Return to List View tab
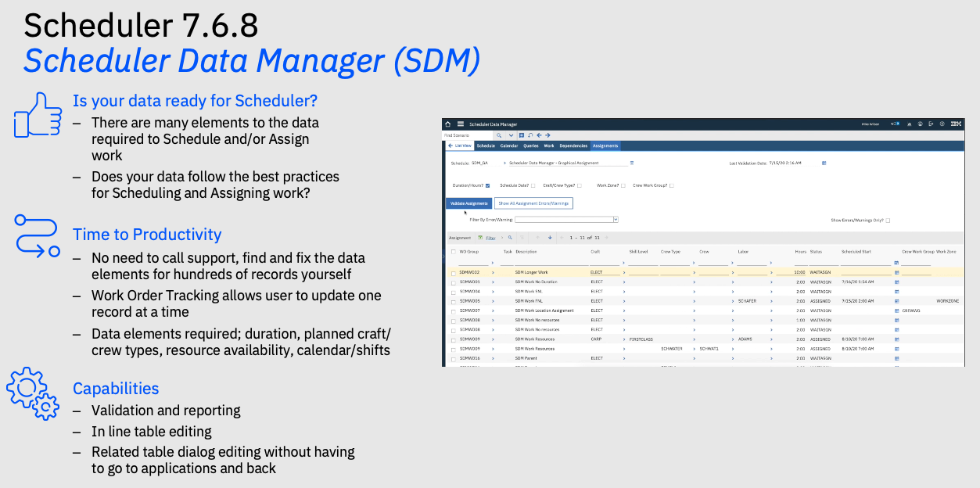980x488 pixels. [460, 145]
